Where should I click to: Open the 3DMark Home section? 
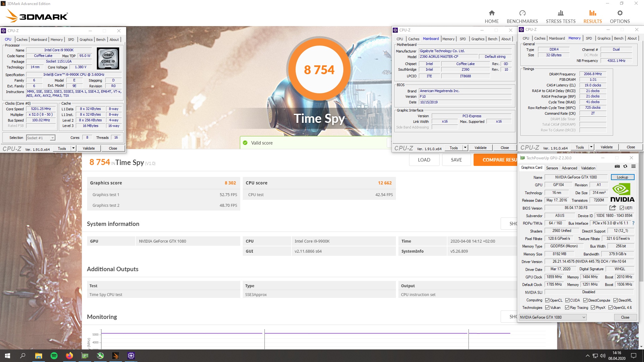click(491, 17)
